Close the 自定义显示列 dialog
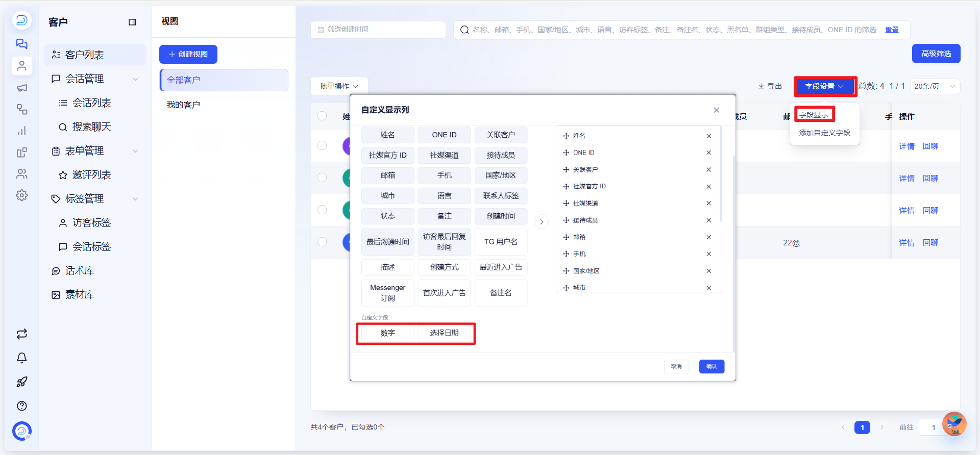Screen dimensions: 980x455 (716, 110)
